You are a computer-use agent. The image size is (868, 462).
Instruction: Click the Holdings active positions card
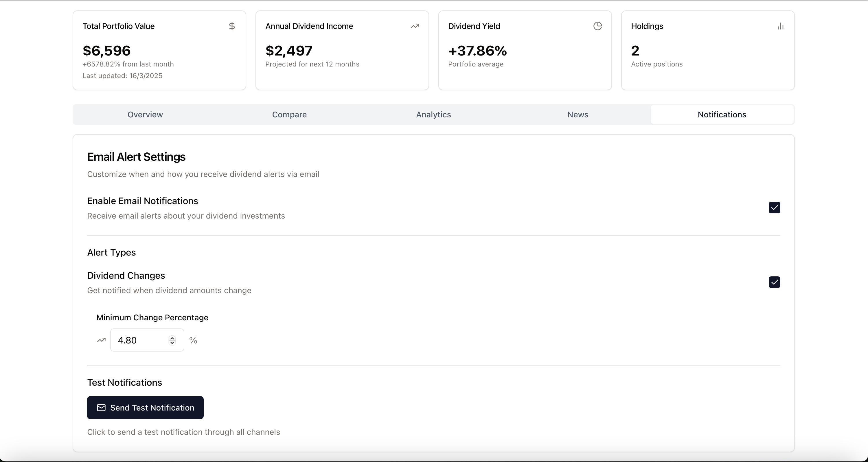(707, 51)
